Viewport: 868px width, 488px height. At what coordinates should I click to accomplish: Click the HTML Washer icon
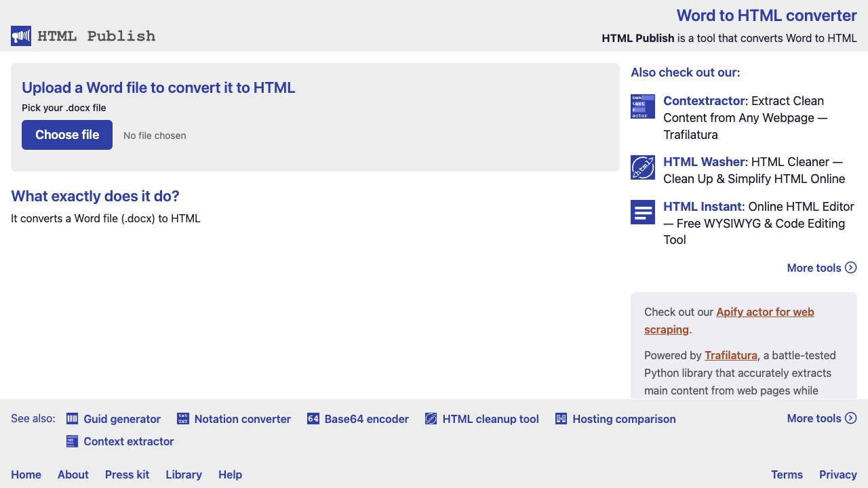click(642, 167)
